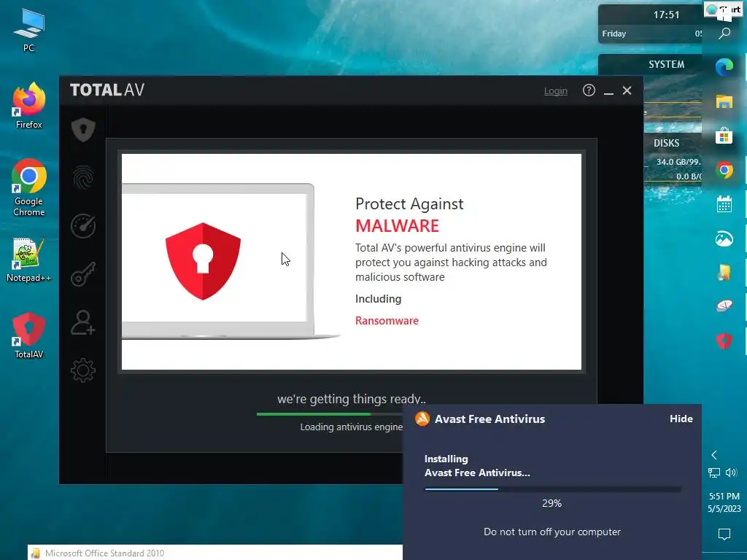Screen dimensions: 747x560
Task: Select the Firefox desktop shortcut
Action: pyautogui.click(x=28, y=106)
